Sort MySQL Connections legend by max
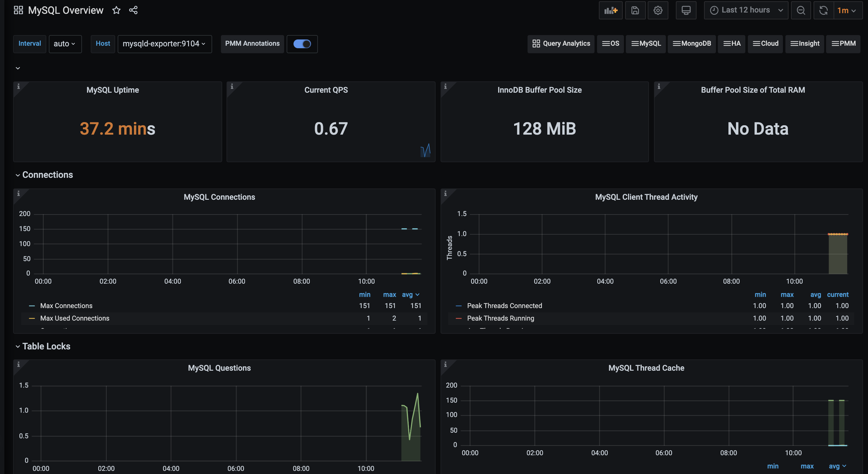This screenshot has width=868, height=474. pyautogui.click(x=390, y=295)
